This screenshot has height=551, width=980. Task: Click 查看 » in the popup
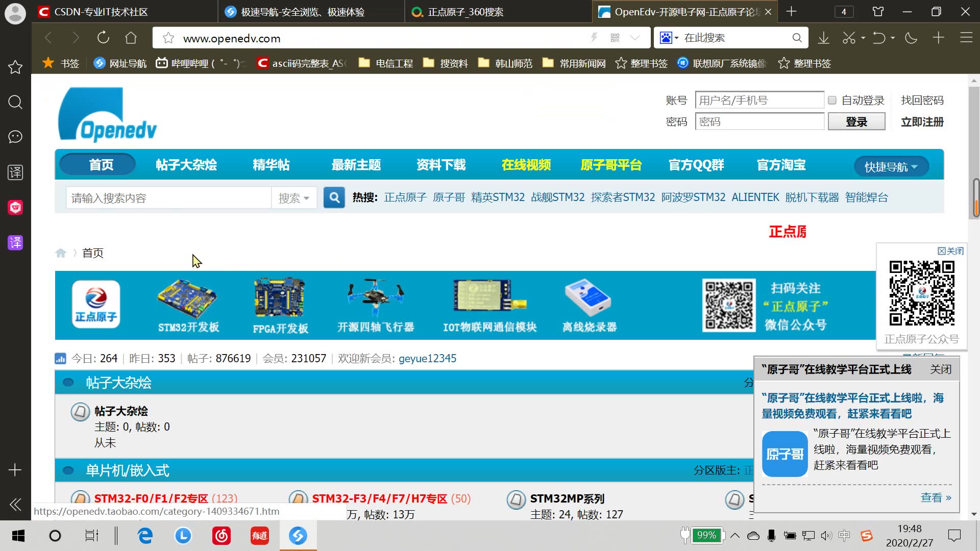936,497
